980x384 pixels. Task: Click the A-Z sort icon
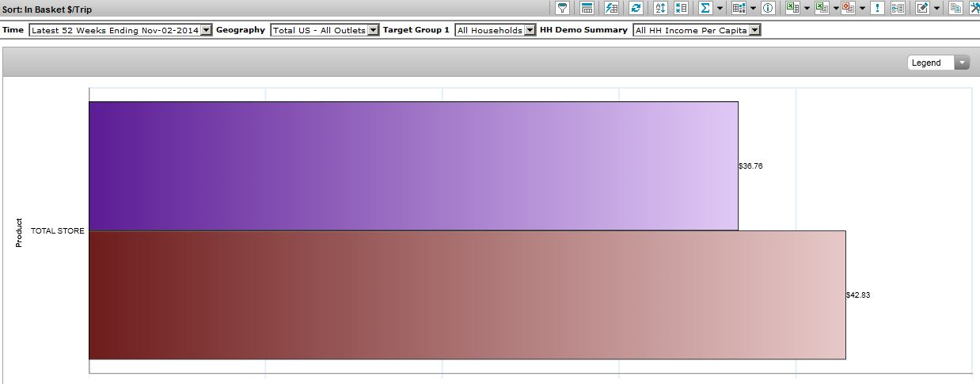click(x=661, y=8)
